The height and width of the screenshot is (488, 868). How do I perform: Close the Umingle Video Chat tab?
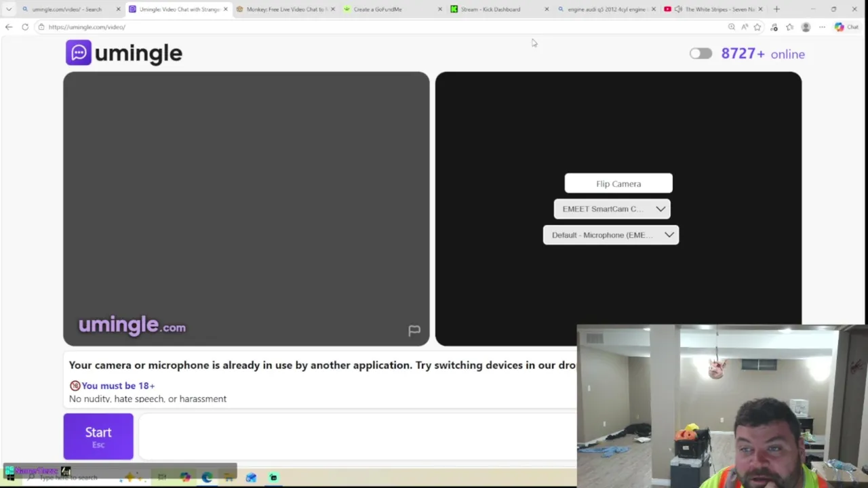point(226,9)
